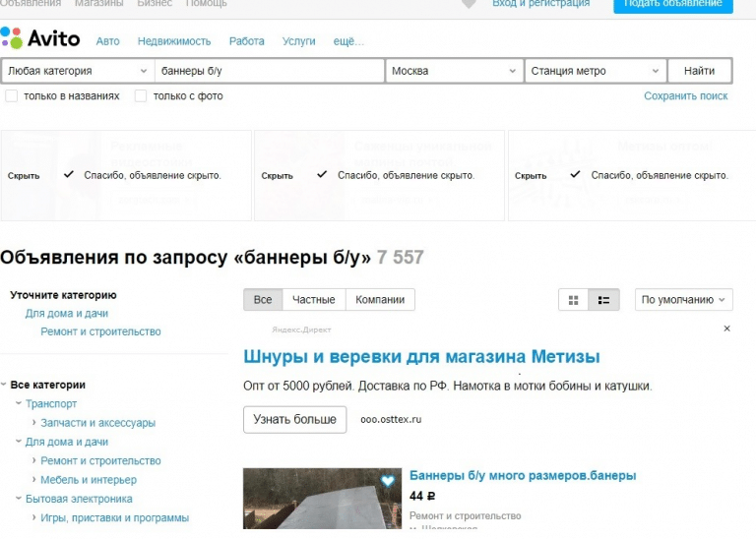Viewport: 756px width, 539px height.
Task: Enable the 'только в названиях' checkbox
Action: [x=12, y=95]
